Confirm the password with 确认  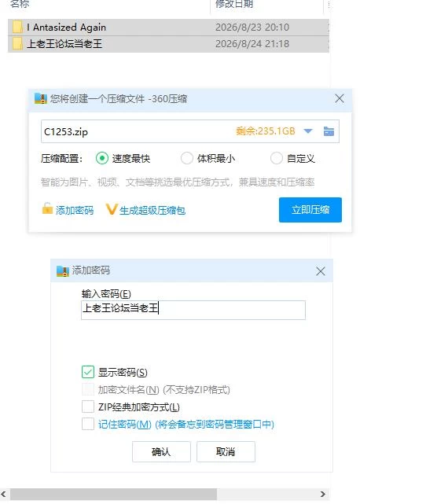click(161, 451)
